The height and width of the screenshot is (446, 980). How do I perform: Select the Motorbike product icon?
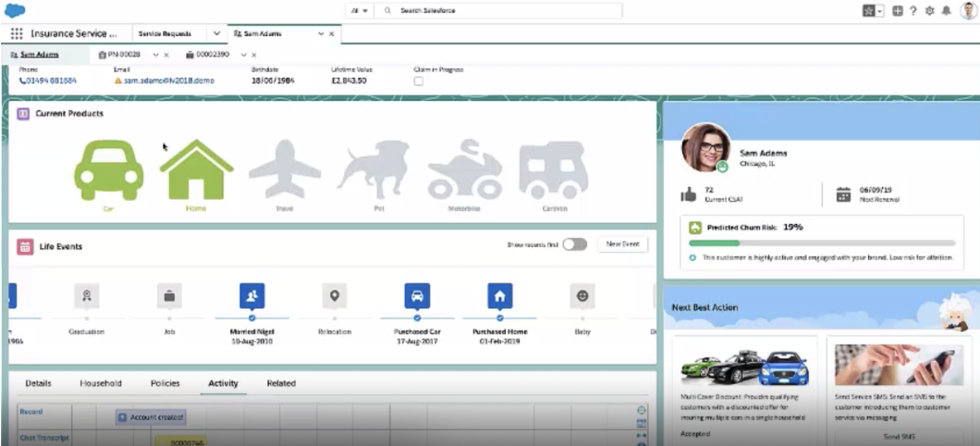464,169
